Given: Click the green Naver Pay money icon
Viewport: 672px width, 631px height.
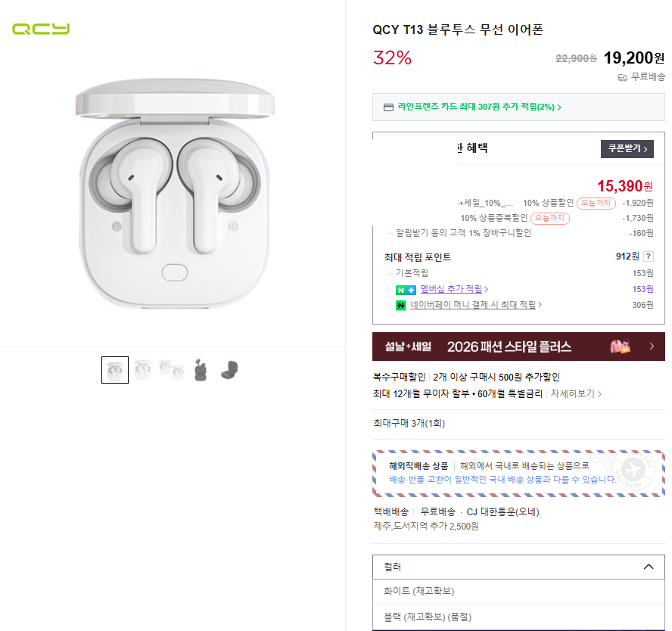Looking at the screenshot, I should (401, 305).
